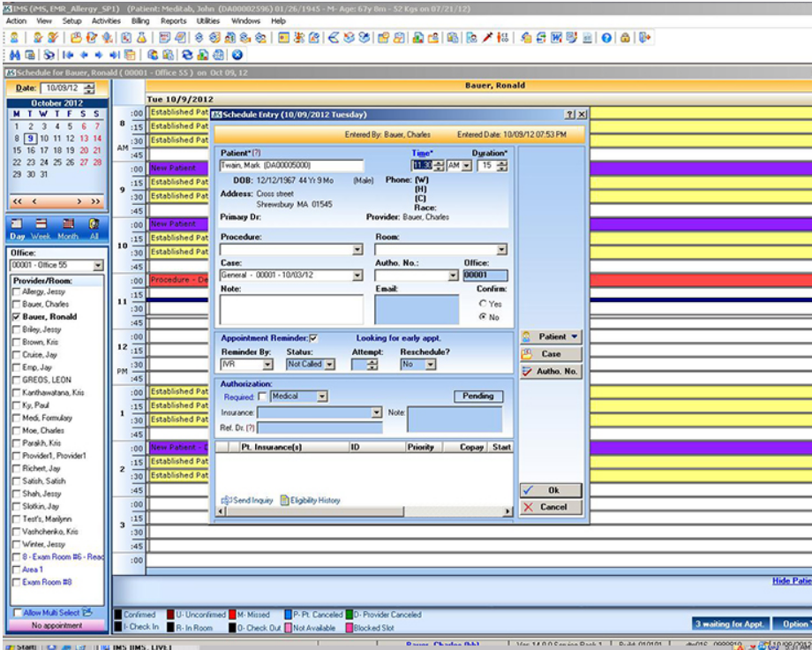Go to previous month with < calendar arrow
The height and width of the screenshot is (650, 812).
[34, 201]
